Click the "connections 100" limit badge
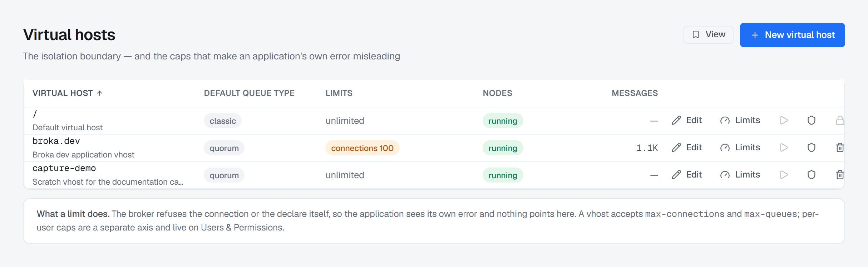 (x=362, y=148)
